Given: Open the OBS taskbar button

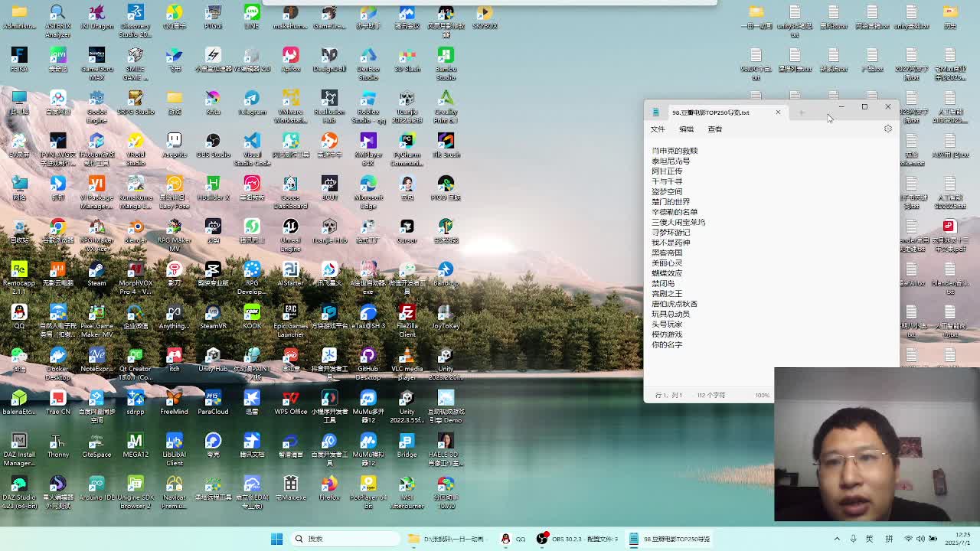Looking at the screenshot, I should [579, 539].
